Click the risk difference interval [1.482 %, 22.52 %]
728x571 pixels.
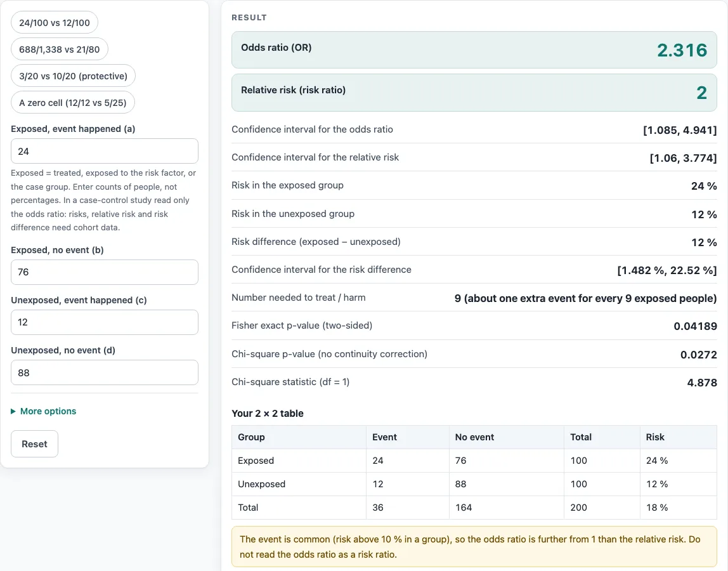pos(666,270)
